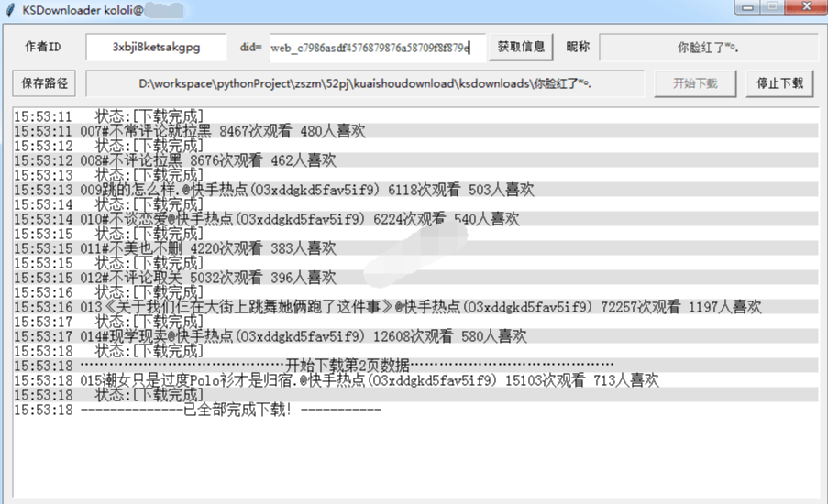The height and width of the screenshot is (504, 828).
Task: Maximize the KSDownloader window
Action: [771, 7]
